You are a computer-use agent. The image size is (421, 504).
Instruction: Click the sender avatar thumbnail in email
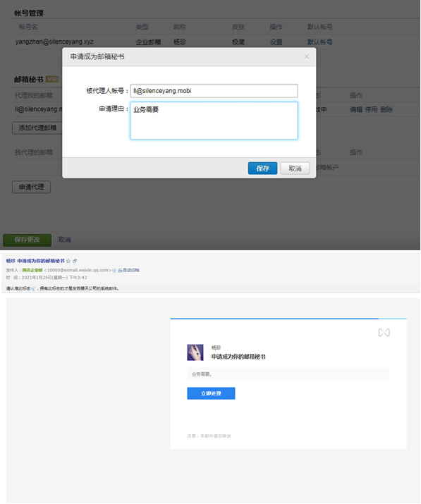(x=195, y=352)
